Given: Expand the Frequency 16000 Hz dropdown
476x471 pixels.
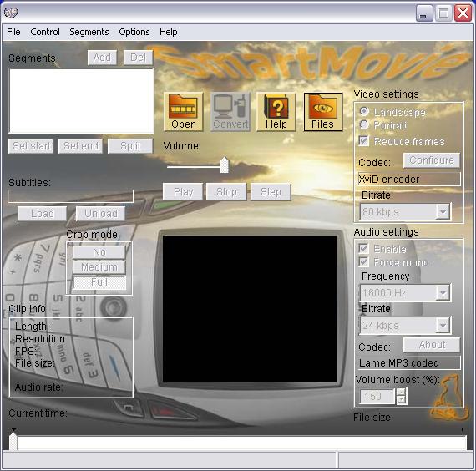Looking at the screenshot, I should point(443,293).
